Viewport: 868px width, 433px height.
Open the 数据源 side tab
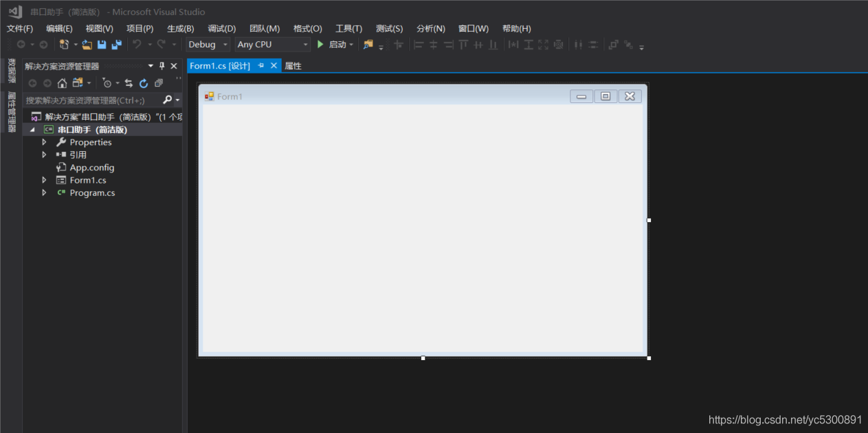tap(11, 71)
